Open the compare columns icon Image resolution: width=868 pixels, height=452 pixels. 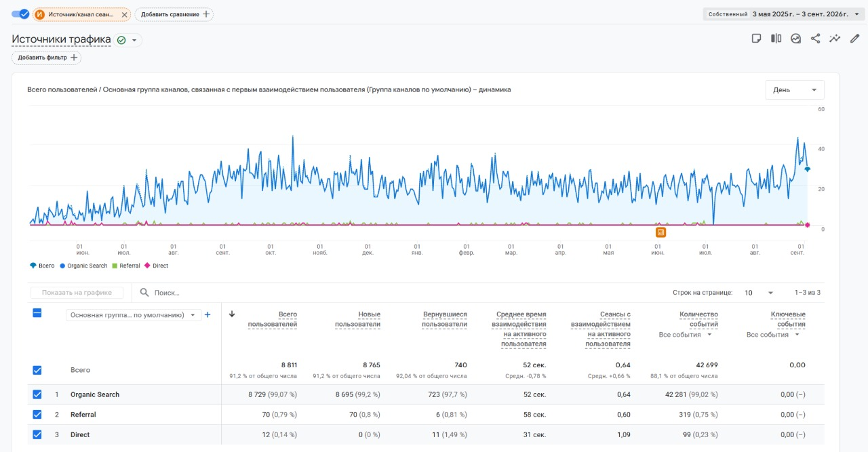tap(776, 39)
